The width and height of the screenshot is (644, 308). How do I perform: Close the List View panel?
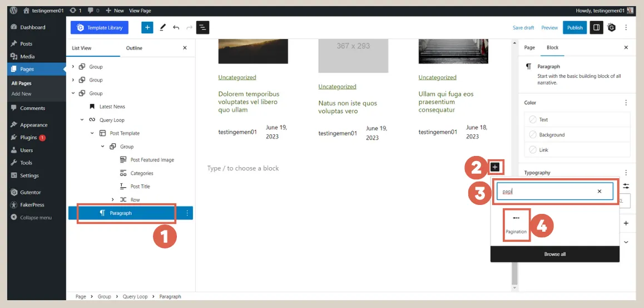(185, 48)
